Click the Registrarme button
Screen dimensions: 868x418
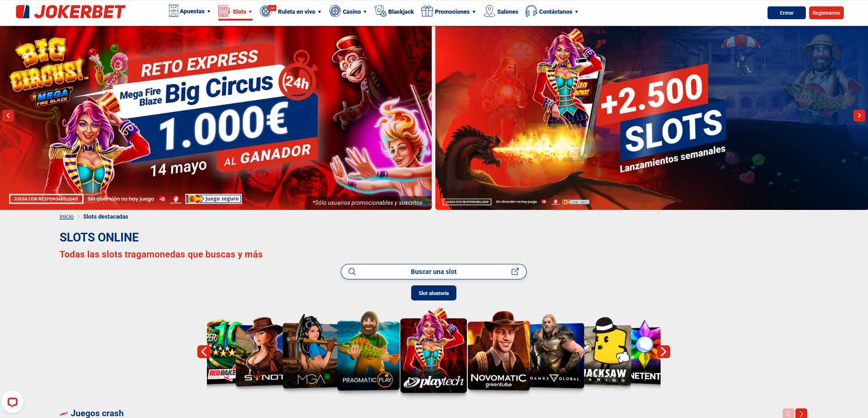[x=826, y=13]
